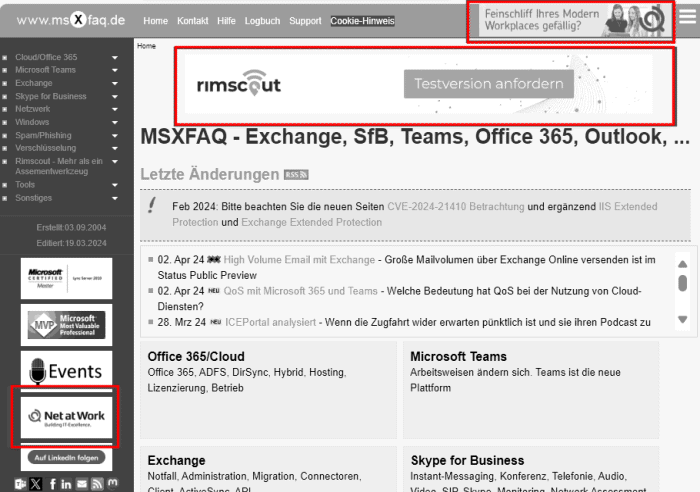This screenshot has height=492, width=700.
Task: Select 'Rimscout - Mehr als ein Assementwerkzeug' label
Action: 59,166
